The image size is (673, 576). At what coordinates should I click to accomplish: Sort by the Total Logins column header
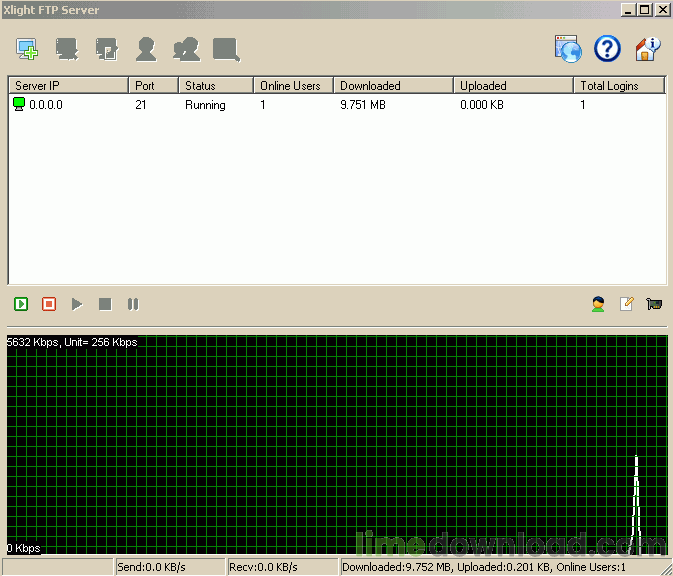point(619,85)
